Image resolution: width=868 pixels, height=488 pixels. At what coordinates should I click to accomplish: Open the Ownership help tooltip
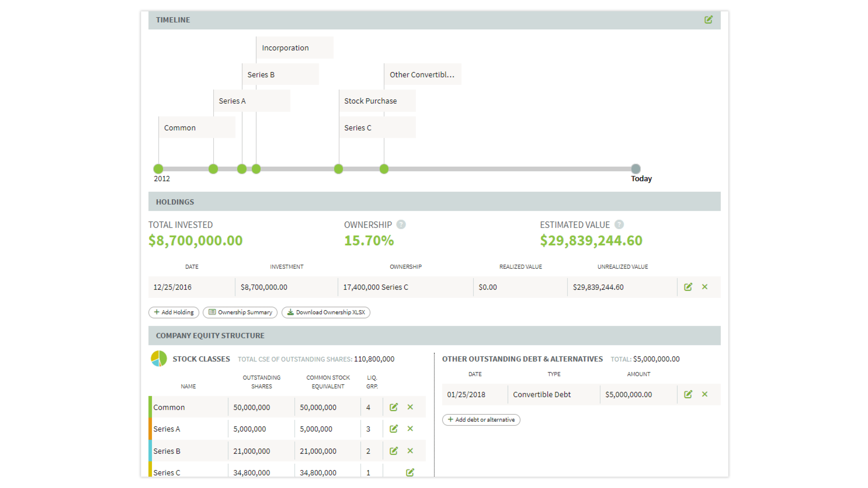pyautogui.click(x=402, y=225)
